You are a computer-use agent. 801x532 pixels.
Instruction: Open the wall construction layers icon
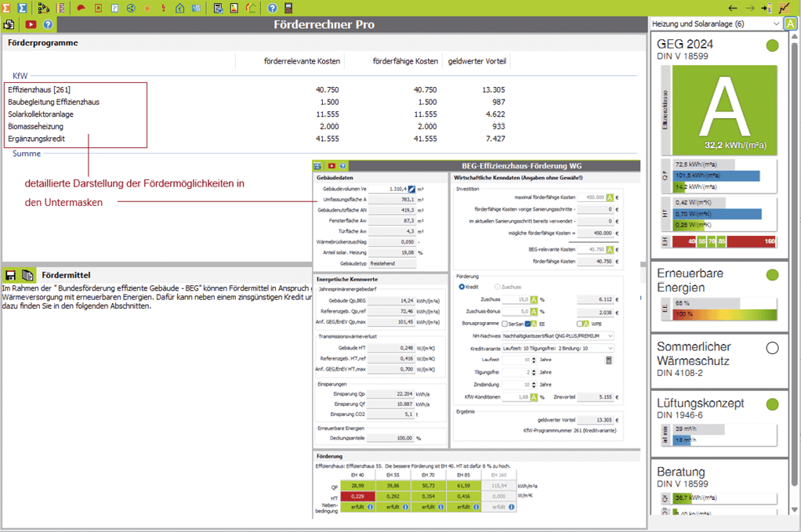click(61, 8)
